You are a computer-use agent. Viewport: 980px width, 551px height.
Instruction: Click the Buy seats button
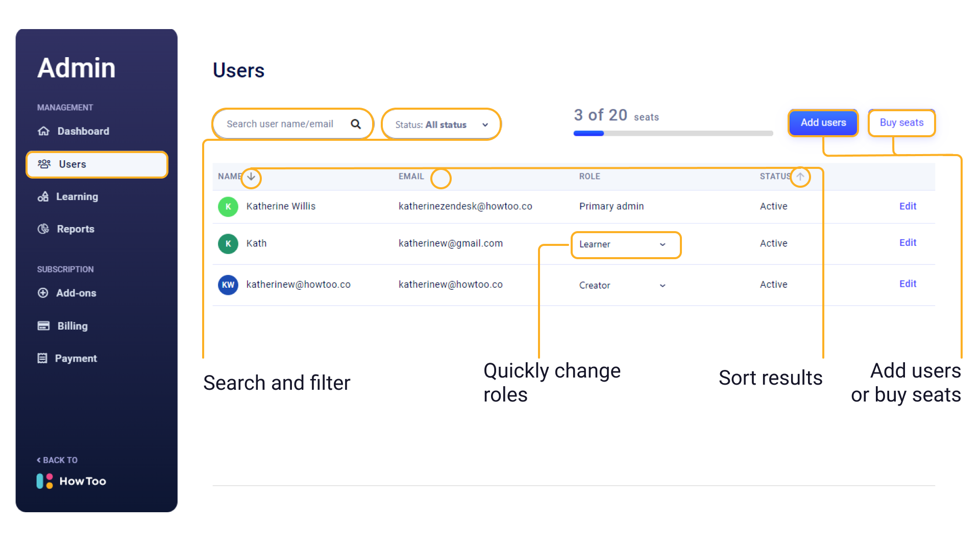901,122
